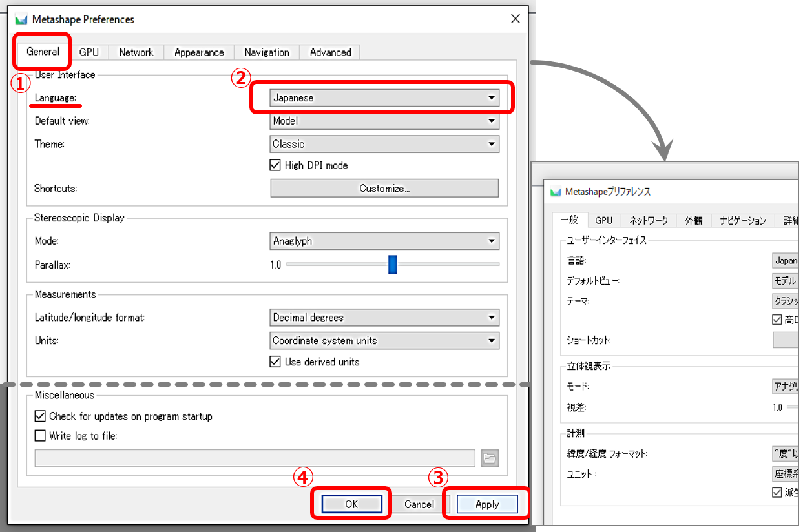This screenshot has width=803, height=532.
Task: Open the モード dropdown in the Japanese window
Action: [786, 386]
